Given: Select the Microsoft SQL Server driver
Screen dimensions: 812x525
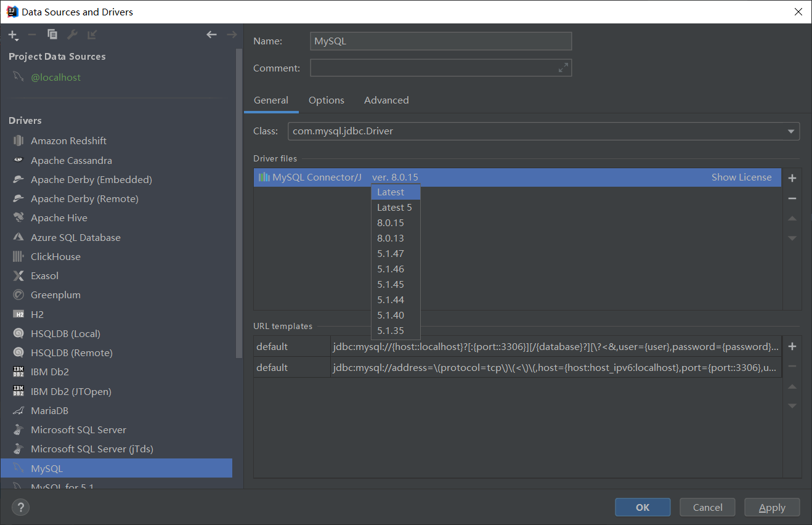Looking at the screenshot, I should tap(116, 430).
